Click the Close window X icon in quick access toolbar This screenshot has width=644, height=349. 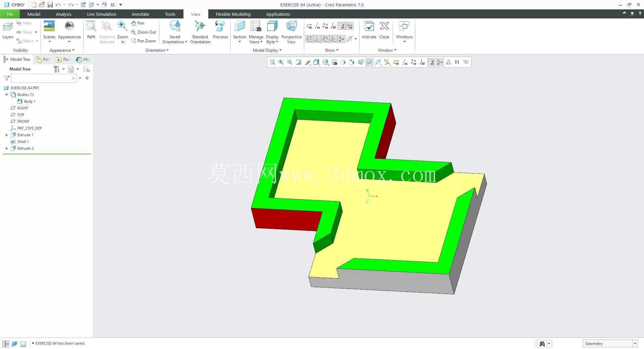112,5
